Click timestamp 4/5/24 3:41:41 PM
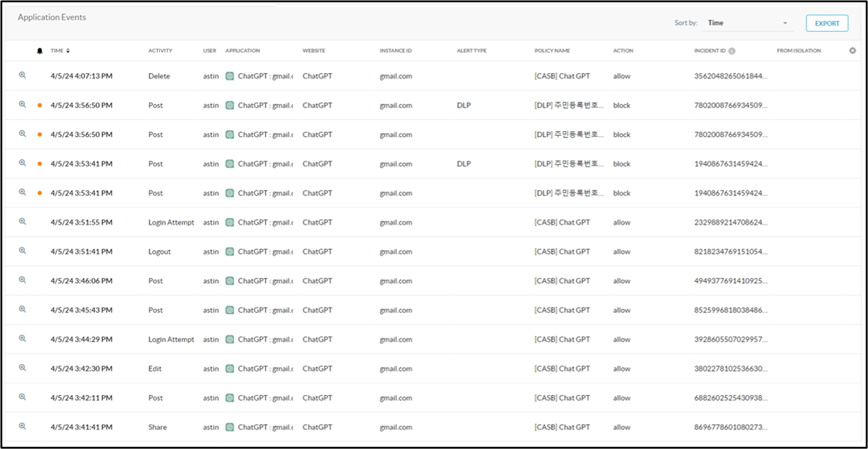Viewport: 868px width, 449px height. (82, 427)
